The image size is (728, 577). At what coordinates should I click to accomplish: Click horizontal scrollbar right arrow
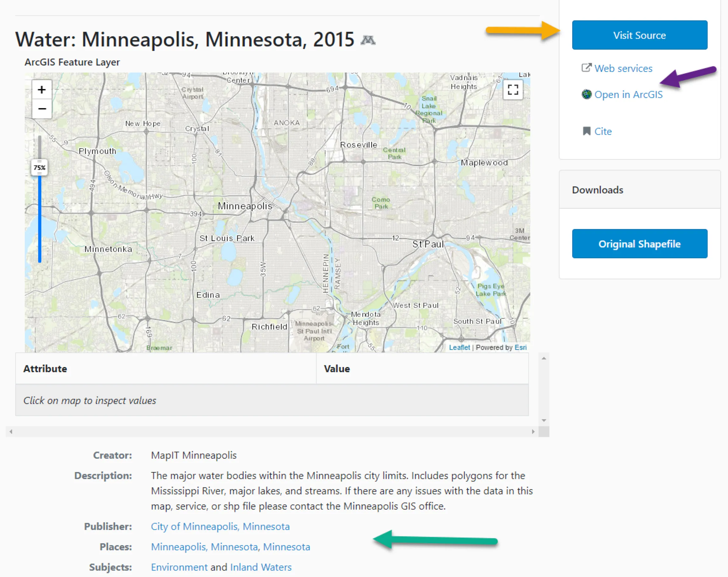point(533,431)
